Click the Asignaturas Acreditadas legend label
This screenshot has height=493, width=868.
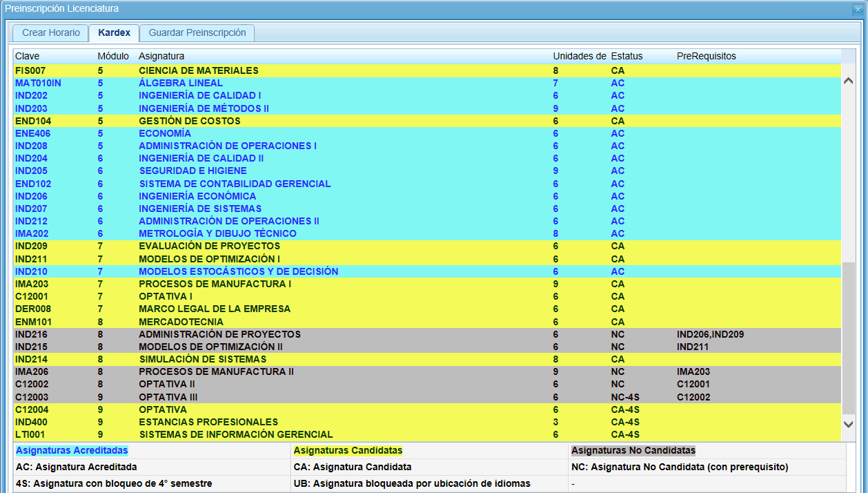72,449
